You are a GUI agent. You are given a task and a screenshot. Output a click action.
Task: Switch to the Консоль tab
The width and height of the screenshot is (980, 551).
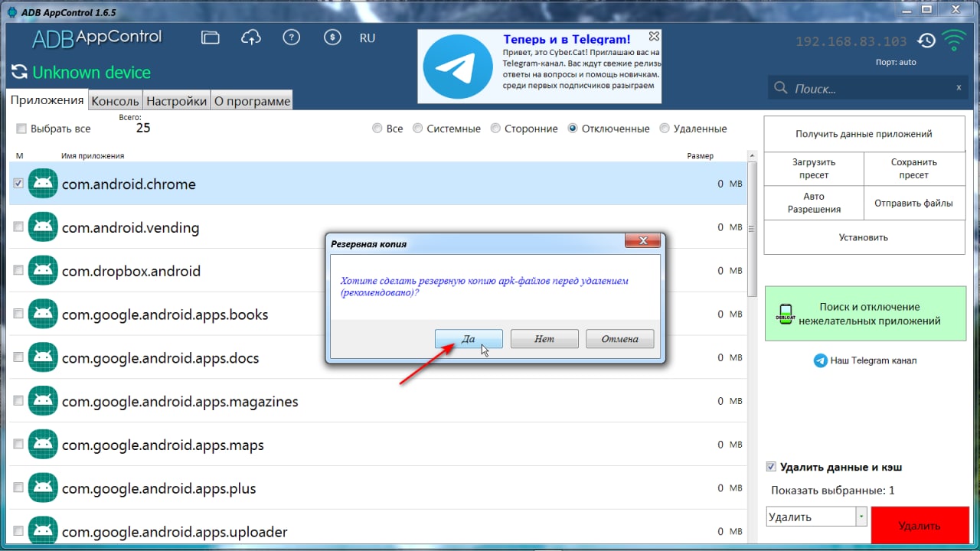pyautogui.click(x=115, y=101)
